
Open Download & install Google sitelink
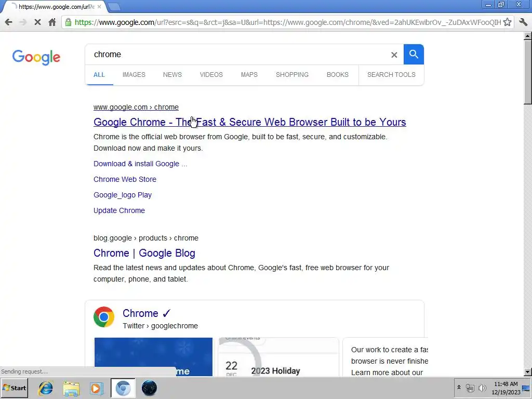(140, 164)
